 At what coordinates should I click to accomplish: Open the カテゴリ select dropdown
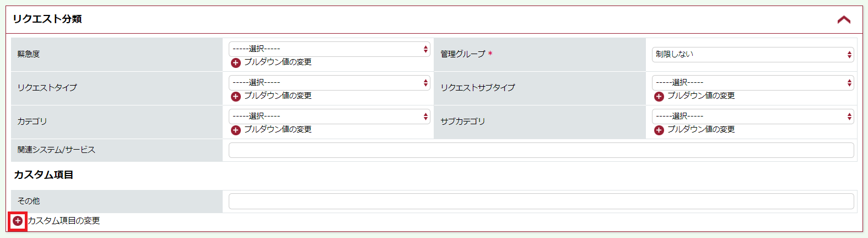tap(330, 117)
